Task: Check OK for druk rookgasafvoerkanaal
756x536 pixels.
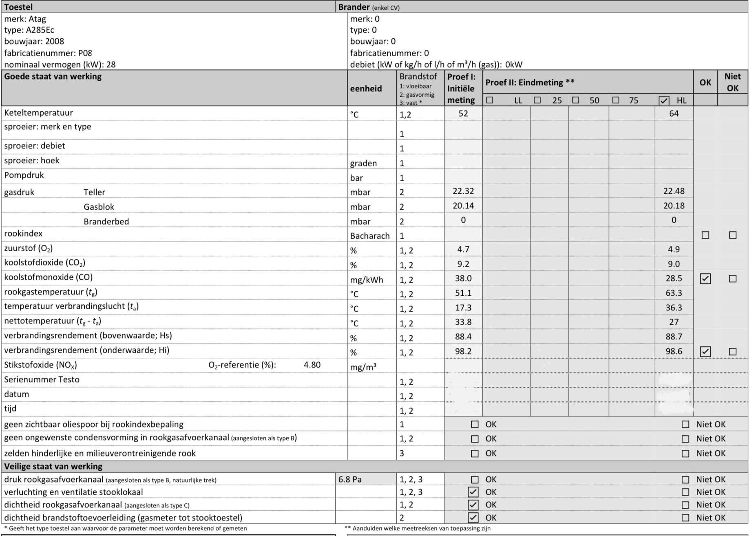Action: (475, 480)
